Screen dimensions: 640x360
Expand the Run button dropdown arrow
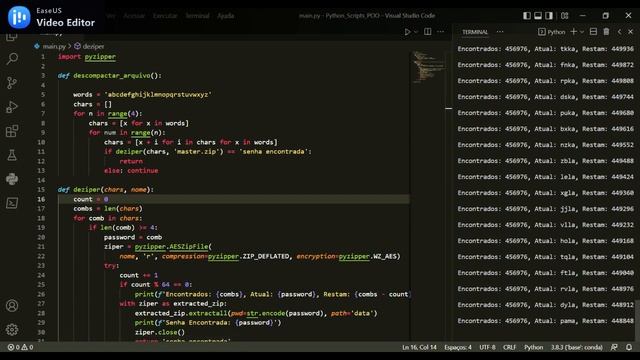(416, 32)
